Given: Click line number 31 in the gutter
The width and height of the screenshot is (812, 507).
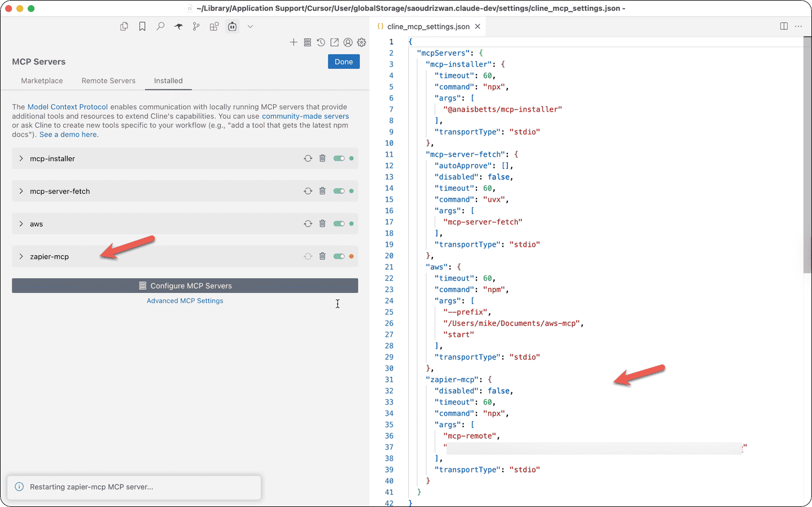Looking at the screenshot, I should 389,380.
